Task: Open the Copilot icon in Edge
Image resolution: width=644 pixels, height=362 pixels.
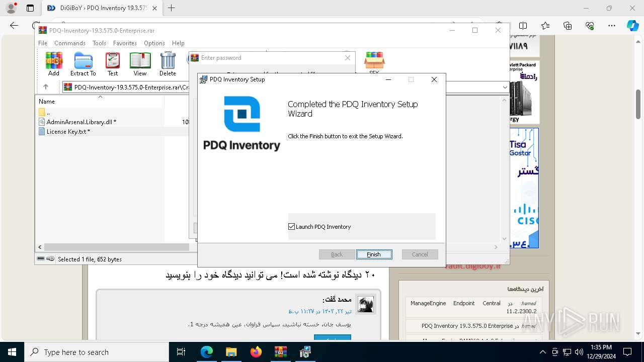Action: click(x=633, y=26)
